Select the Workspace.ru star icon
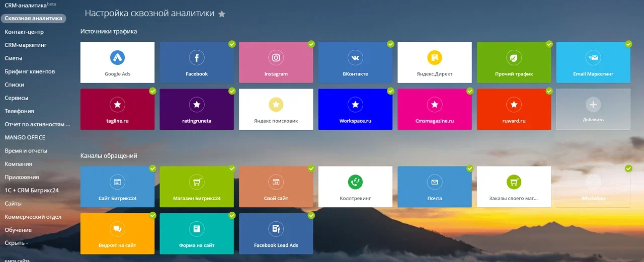 (x=355, y=105)
